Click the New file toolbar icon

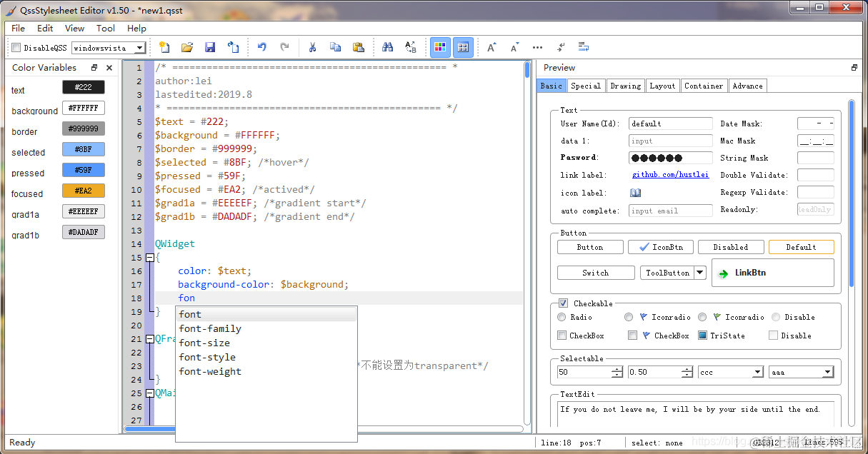[164, 47]
